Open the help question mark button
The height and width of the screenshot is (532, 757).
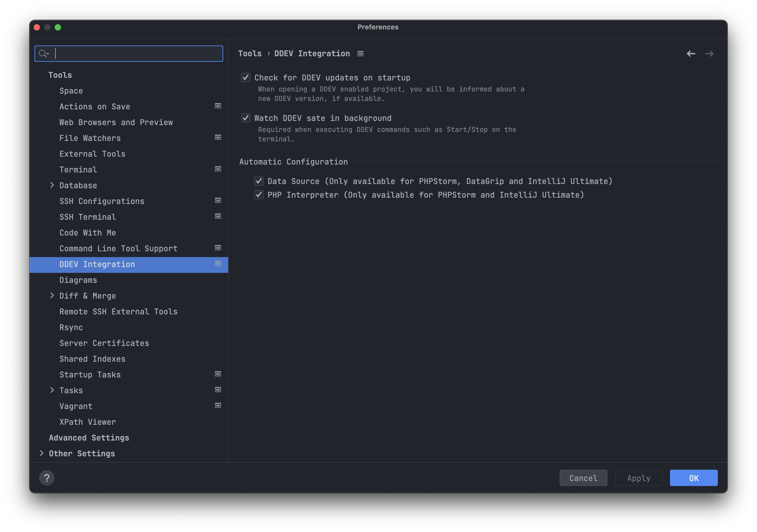pyautogui.click(x=47, y=478)
